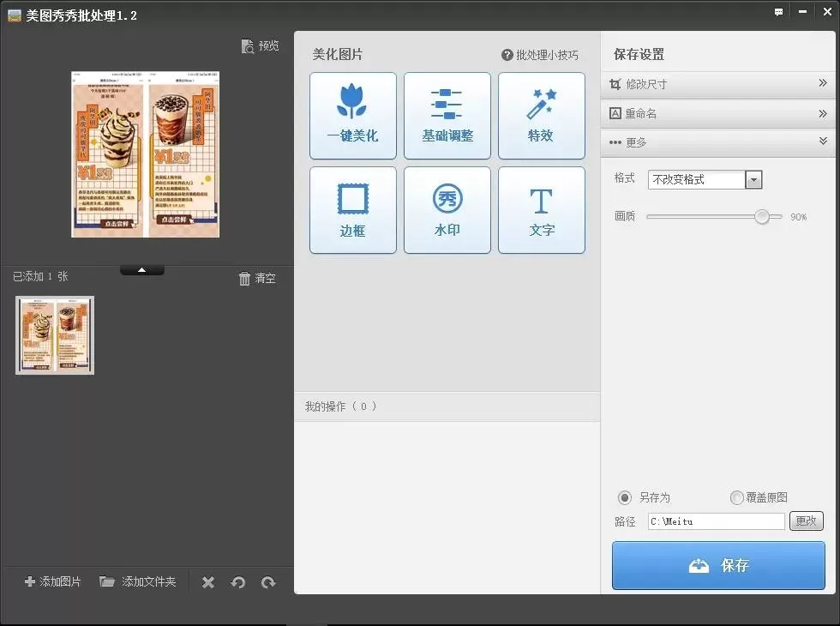Screen dimensions: 840x626
Task: Click the 保存 save button
Action: 718,565
